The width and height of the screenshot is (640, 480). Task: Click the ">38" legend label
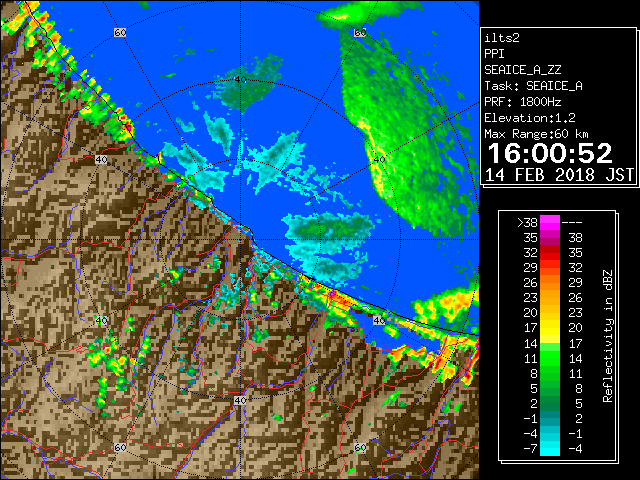[x=527, y=223]
